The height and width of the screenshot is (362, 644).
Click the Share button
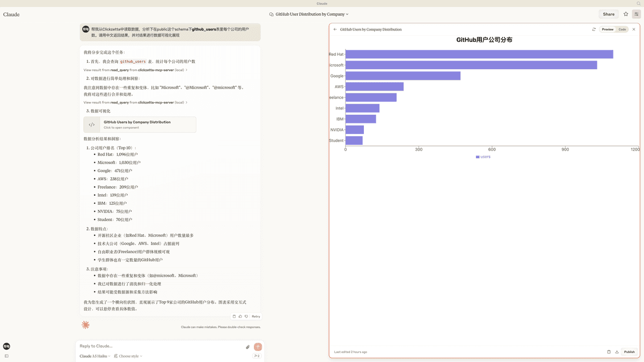point(609,14)
